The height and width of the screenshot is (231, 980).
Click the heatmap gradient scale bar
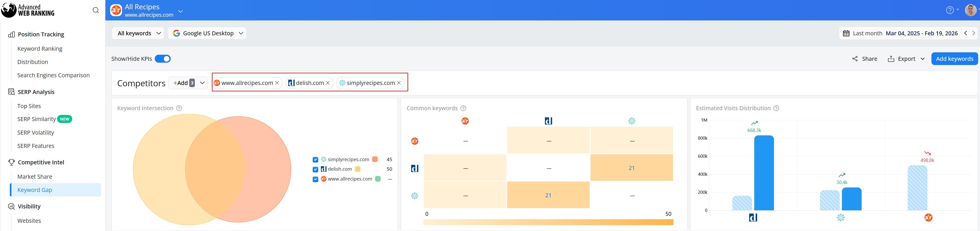548,222
